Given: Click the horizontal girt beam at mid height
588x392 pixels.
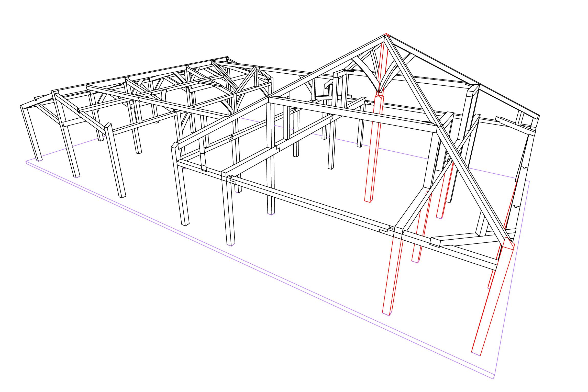Looking at the screenshot, I should [x=243, y=159].
